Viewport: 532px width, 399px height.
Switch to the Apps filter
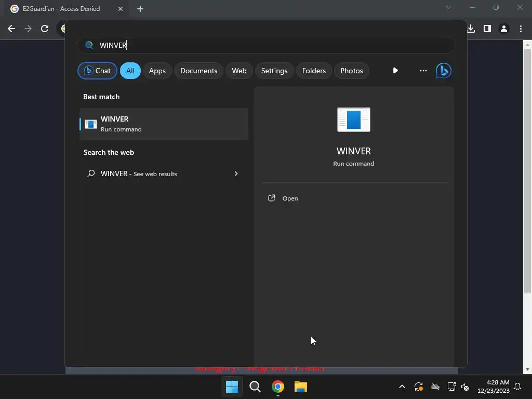[x=157, y=71]
